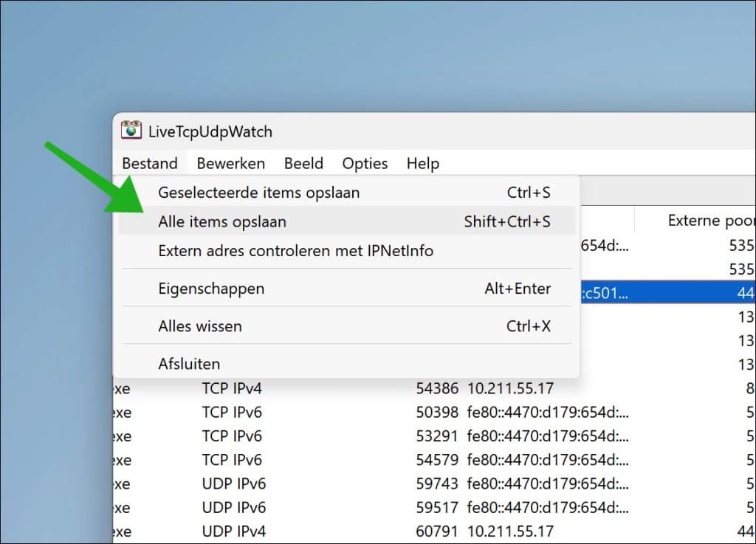Open Eigenschappen from the Bestand menu
756x544 pixels.
(347, 288)
